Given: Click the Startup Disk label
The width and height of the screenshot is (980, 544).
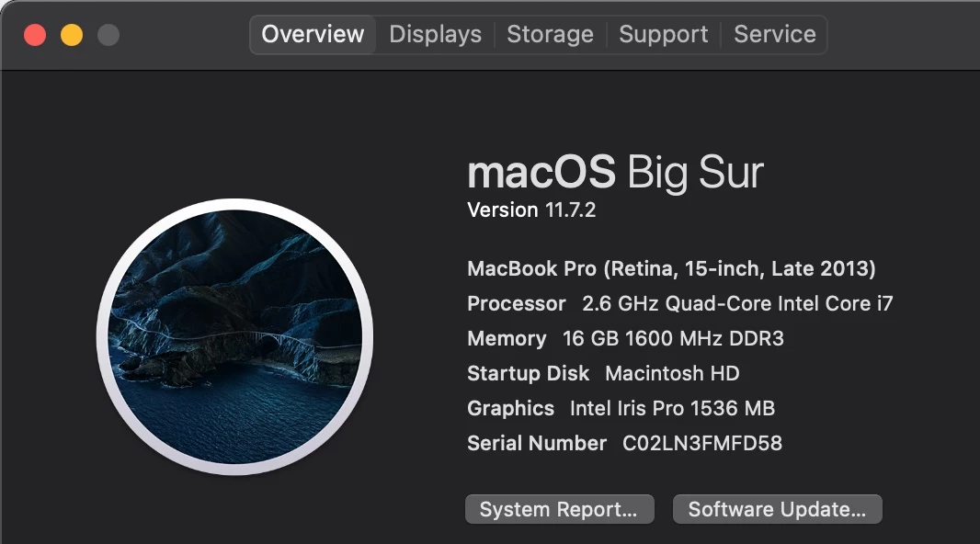Looking at the screenshot, I should tap(528, 373).
